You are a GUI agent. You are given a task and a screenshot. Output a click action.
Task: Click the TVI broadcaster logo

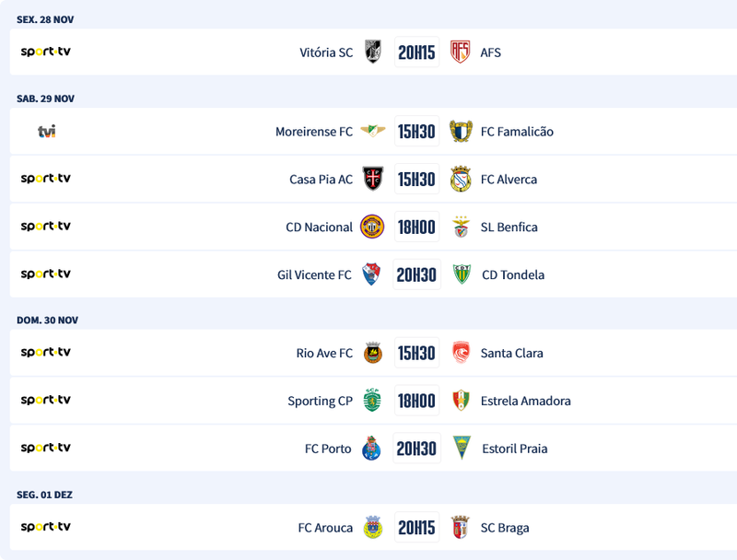pyautogui.click(x=46, y=132)
